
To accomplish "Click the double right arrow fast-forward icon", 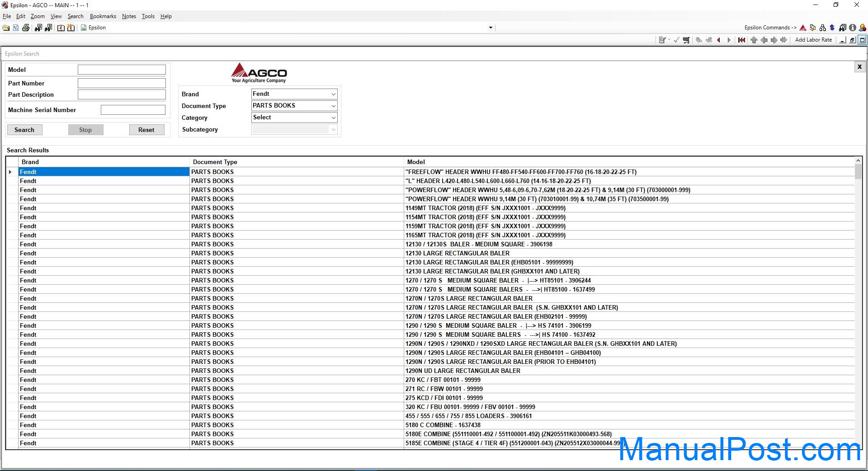I will [x=783, y=40].
